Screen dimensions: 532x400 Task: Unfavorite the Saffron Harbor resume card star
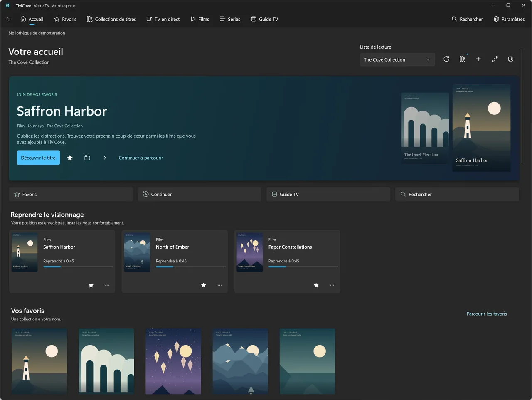(x=91, y=285)
